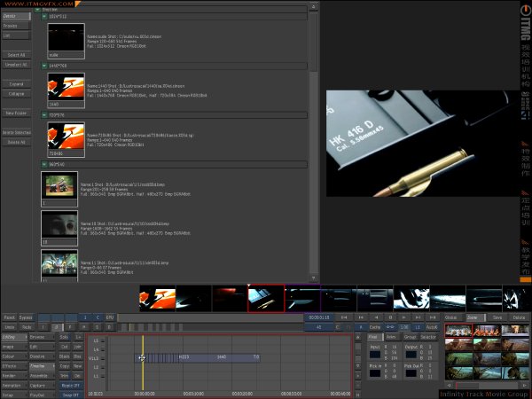Select the first orange storyboard thumbnail
This screenshot has width=532, height=399.
(158, 298)
